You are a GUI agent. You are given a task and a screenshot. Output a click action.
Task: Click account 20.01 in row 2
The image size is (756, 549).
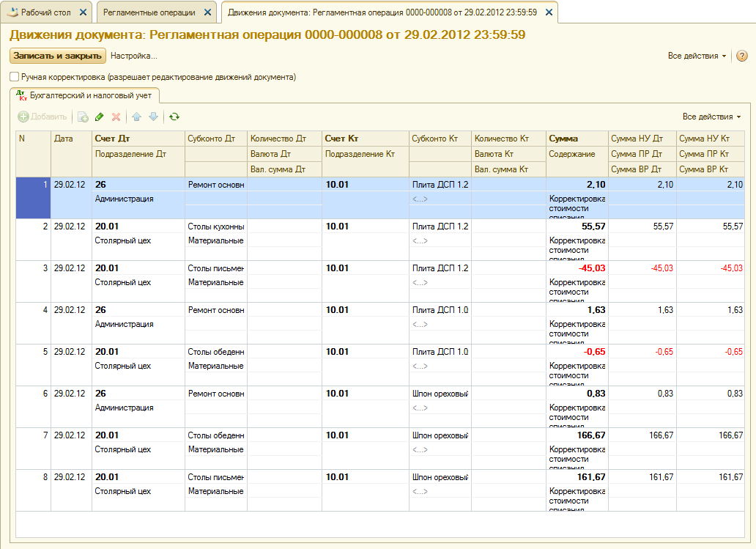[106, 226]
